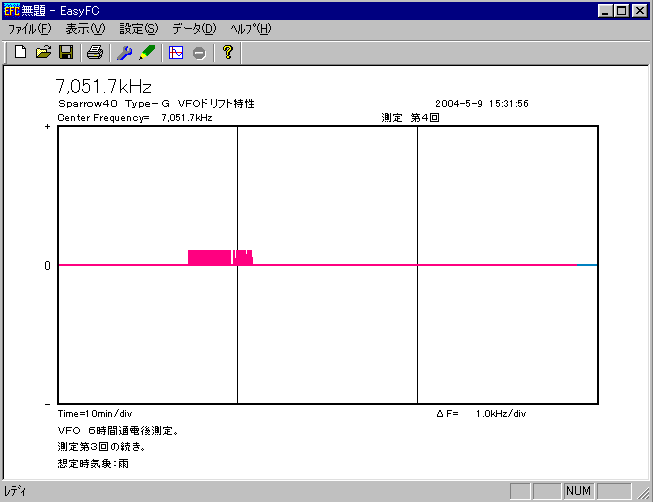
Task: Start measurement with the graph icon
Action: (176, 52)
